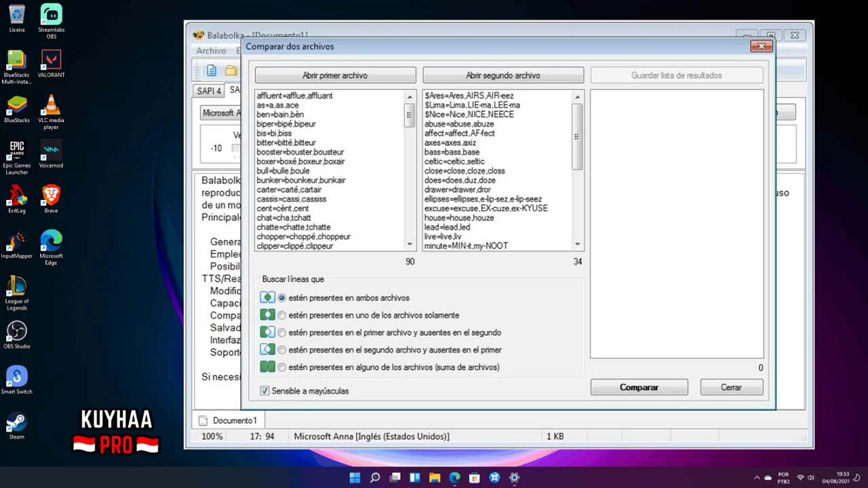Click the Cerrar button
The width and height of the screenshot is (868, 488).
(x=732, y=387)
